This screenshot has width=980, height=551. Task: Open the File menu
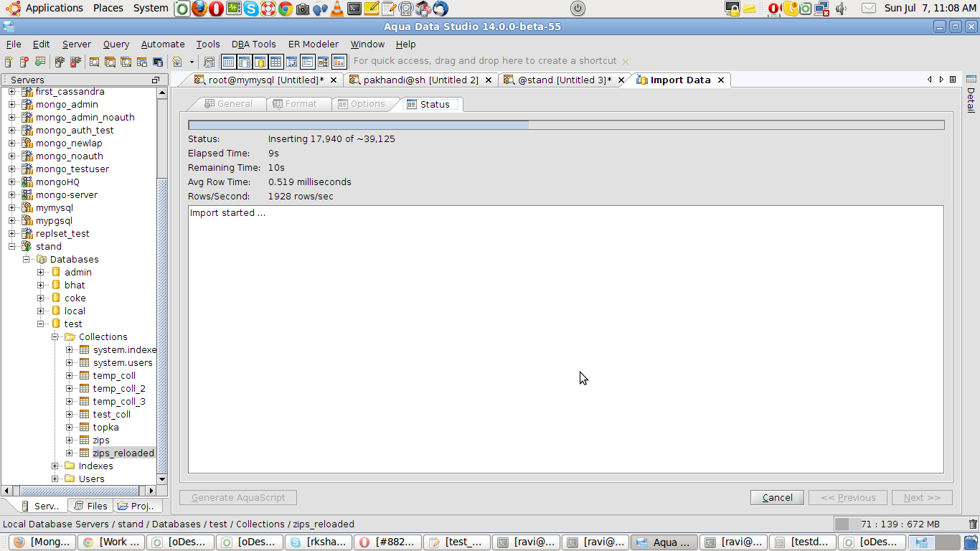click(x=14, y=44)
